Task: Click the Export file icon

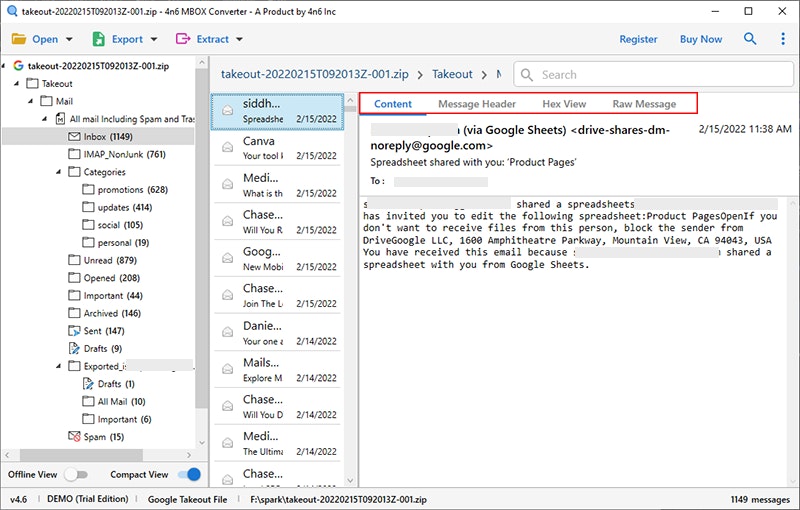Action: click(x=98, y=39)
